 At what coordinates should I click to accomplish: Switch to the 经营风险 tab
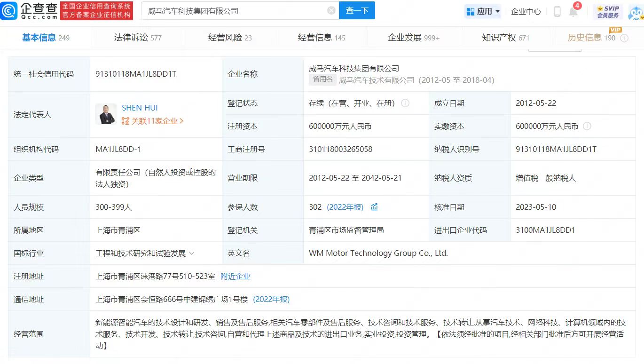coord(230,38)
